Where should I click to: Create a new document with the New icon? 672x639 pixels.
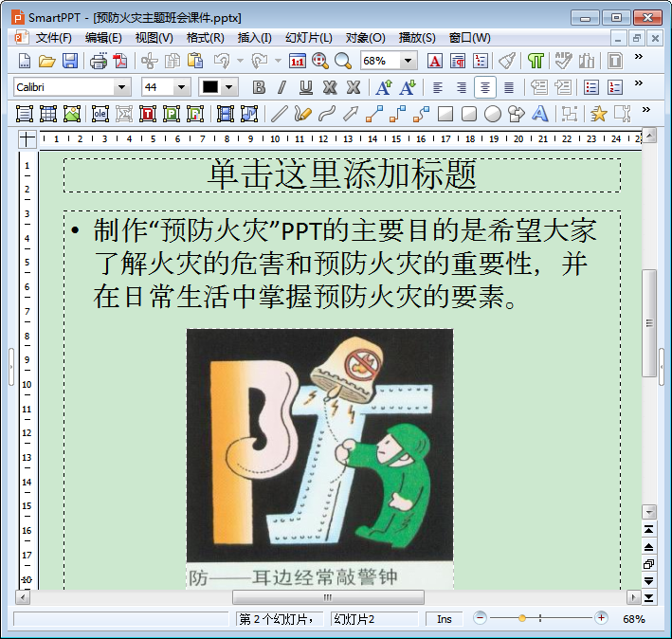click(25, 61)
